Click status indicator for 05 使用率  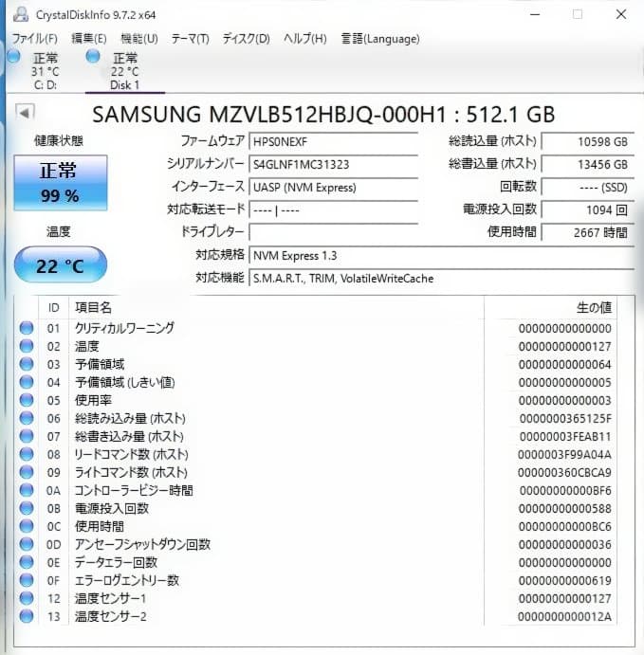click(x=27, y=400)
